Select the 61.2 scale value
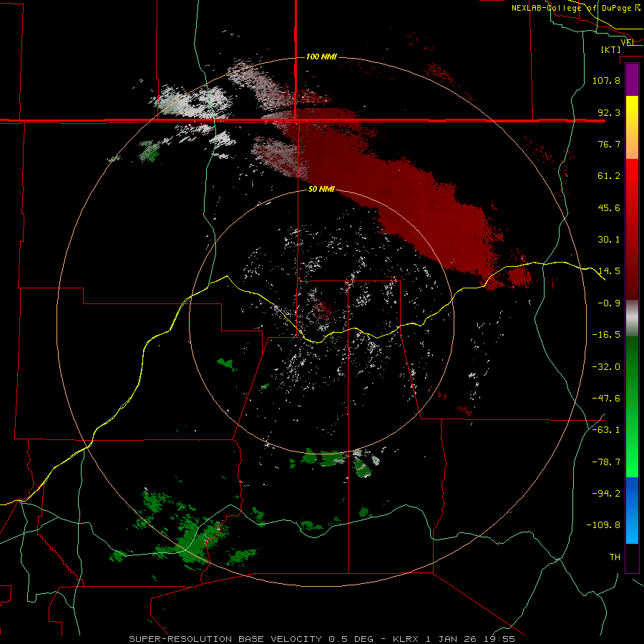This screenshot has height=644, width=644. 609,176
